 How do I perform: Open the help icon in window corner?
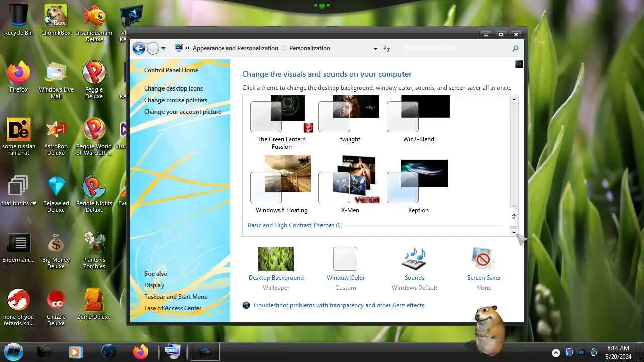pos(519,64)
